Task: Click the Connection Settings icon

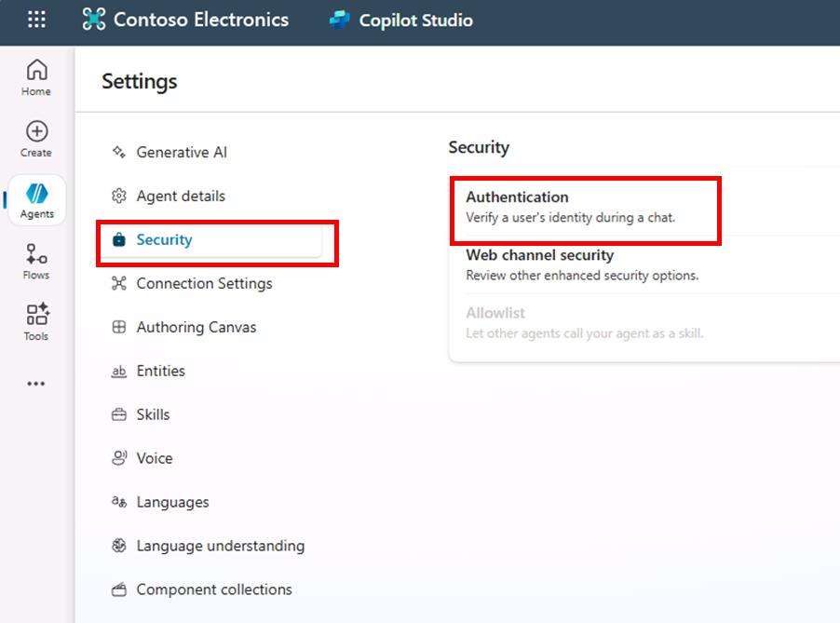Action: tap(119, 283)
